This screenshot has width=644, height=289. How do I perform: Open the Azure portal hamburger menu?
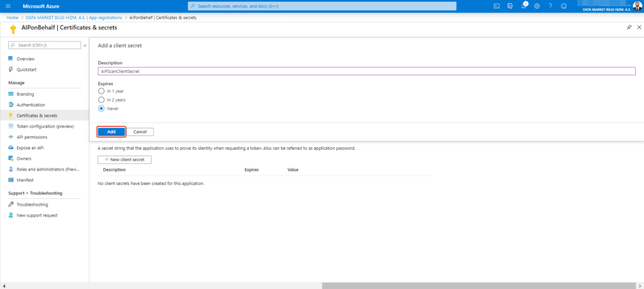coord(8,6)
